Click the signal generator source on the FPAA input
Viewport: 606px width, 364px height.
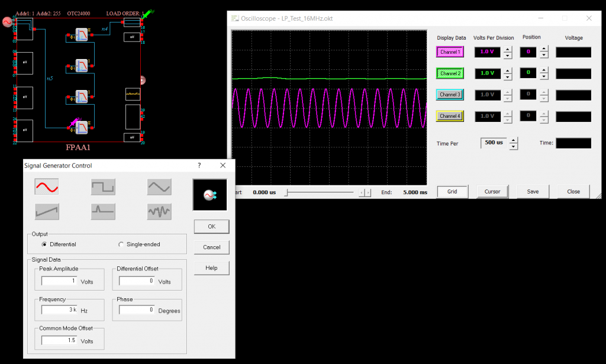pos(8,22)
